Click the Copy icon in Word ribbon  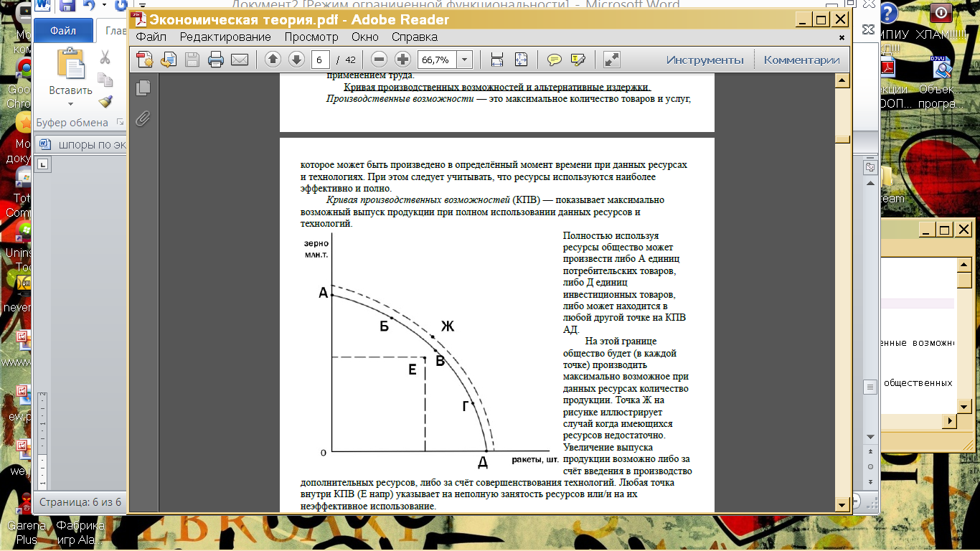click(105, 80)
